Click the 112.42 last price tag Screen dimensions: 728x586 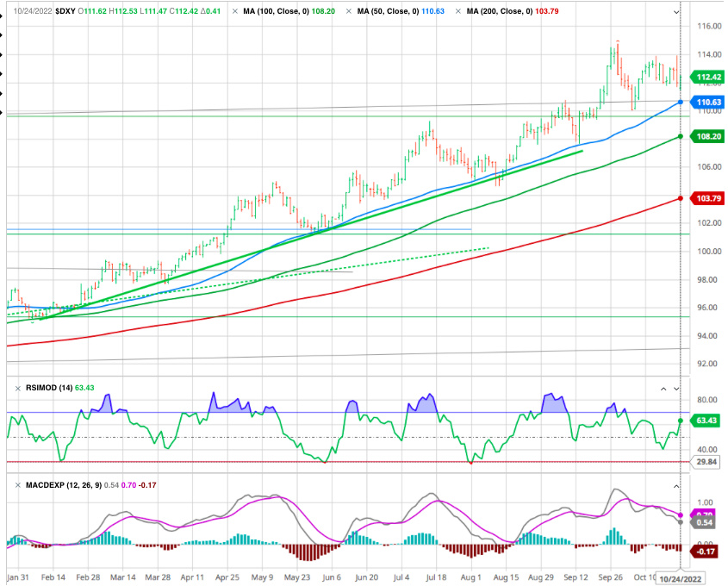[x=707, y=77]
